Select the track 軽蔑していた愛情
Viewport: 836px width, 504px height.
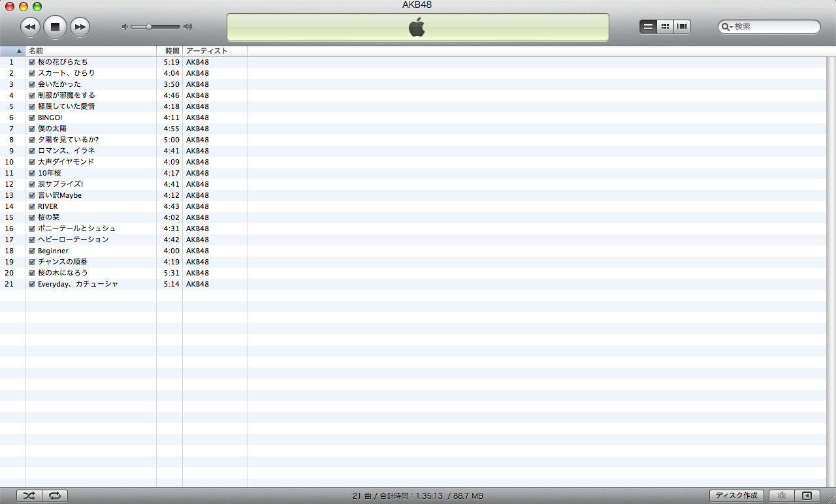click(66, 106)
